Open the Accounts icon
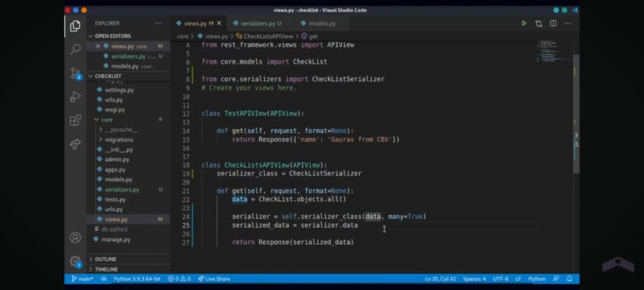This screenshot has width=644, height=290. [75, 238]
